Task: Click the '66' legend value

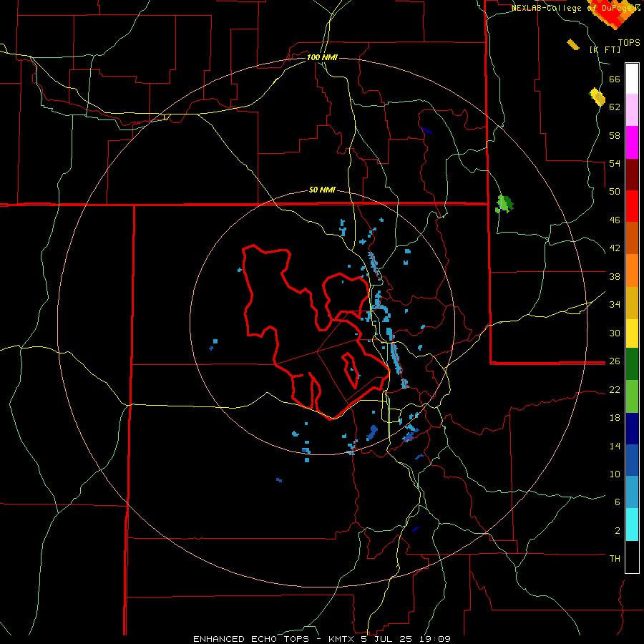Action: (x=615, y=79)
